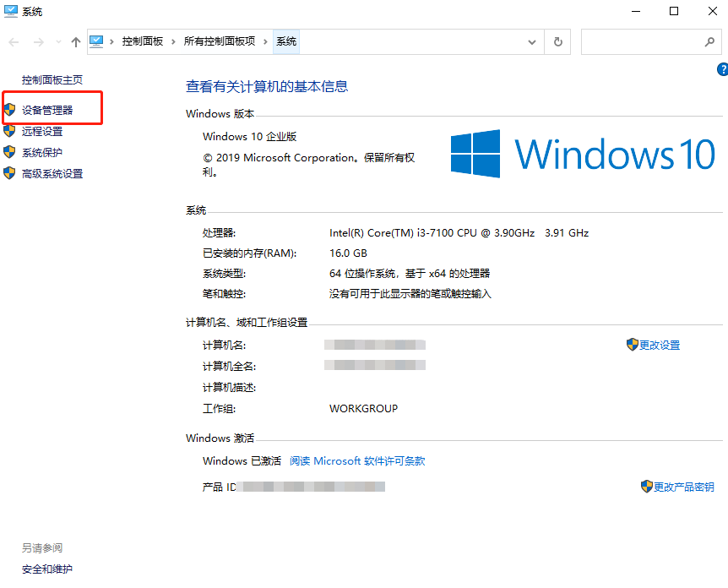This screenshot has width=728, height=588.
Task: Open the recent locations dropdown arrow
Action: (x=58, y=41)
